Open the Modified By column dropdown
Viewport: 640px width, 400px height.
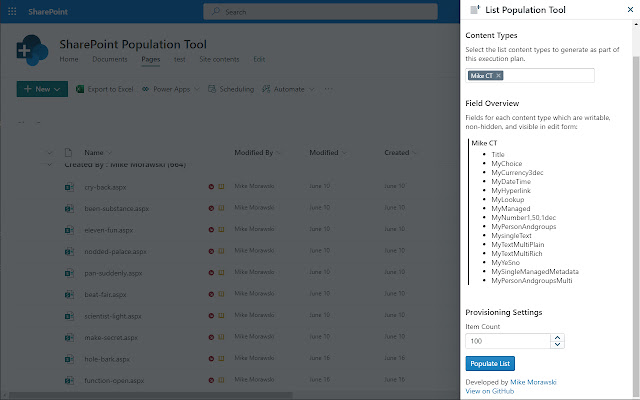point(278,153)
